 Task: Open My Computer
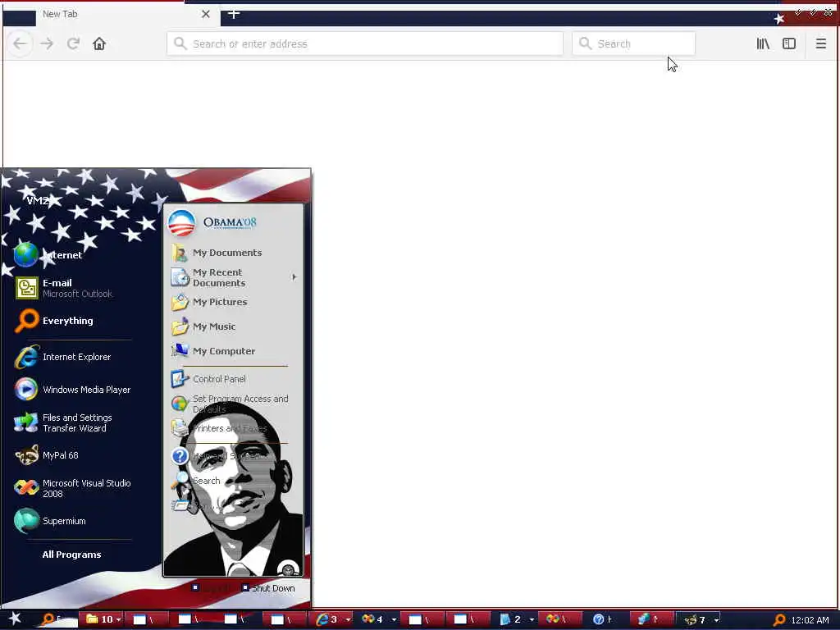tap(213, 351)
